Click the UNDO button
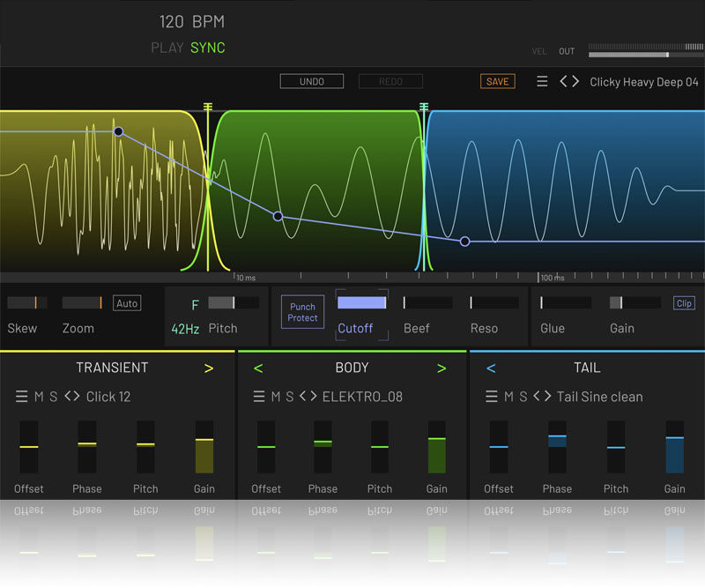Image resolution: width=705 pixels, height=588 pixels. (311, 82)
